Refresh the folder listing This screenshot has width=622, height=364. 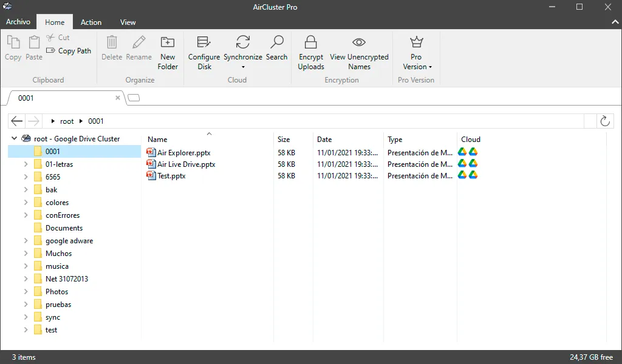point(605,121)
